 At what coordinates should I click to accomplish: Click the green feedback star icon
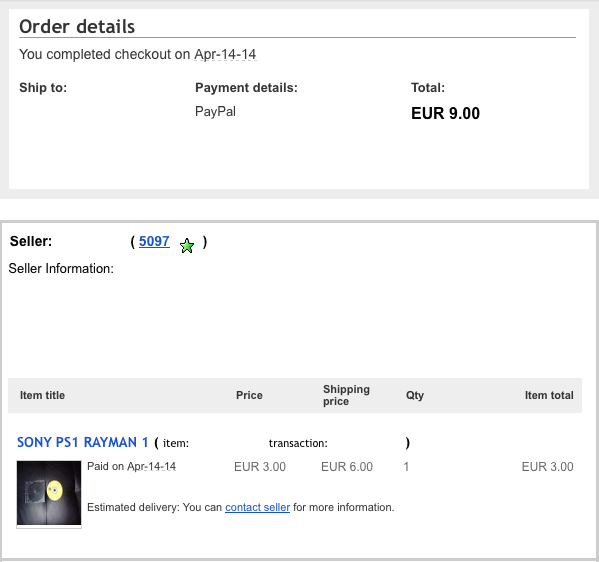[x=187, y=245]
